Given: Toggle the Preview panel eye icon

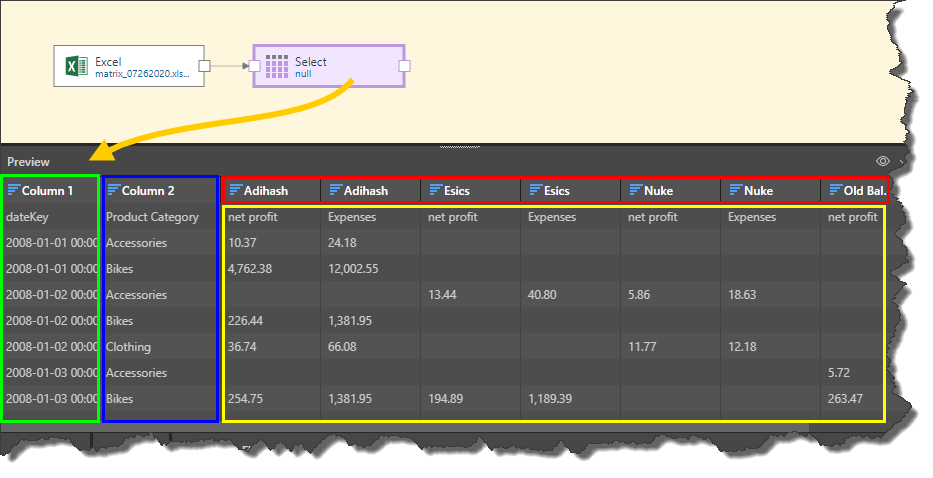Looking at the screenshot, I should (882, 161).
